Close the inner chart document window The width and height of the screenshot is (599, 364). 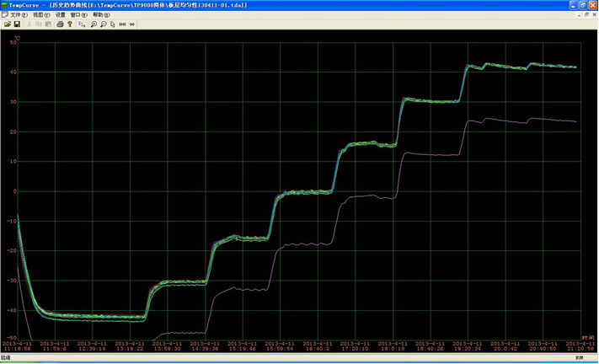click(594, 14)
